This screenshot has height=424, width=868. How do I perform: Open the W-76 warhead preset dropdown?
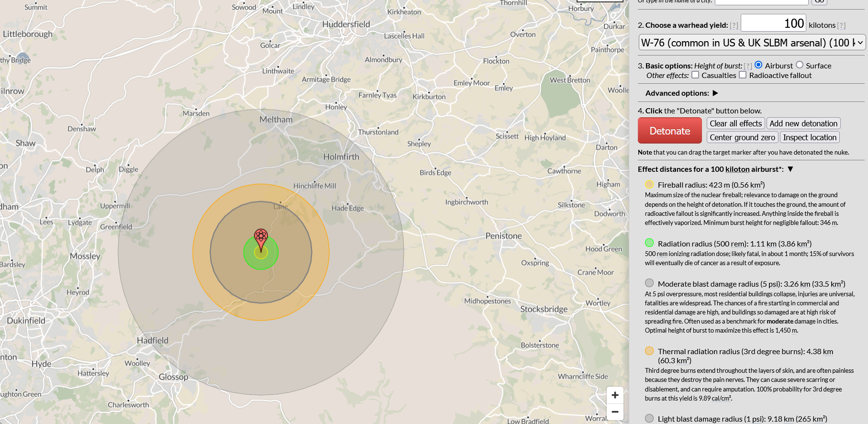click(752, 43)
